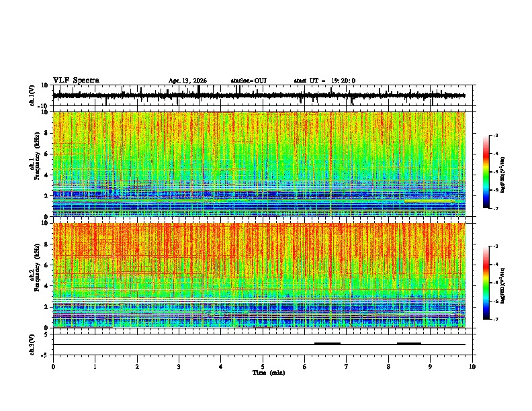
Task: Click the time axis tick label "8"
Action: (x=388, y=367)
